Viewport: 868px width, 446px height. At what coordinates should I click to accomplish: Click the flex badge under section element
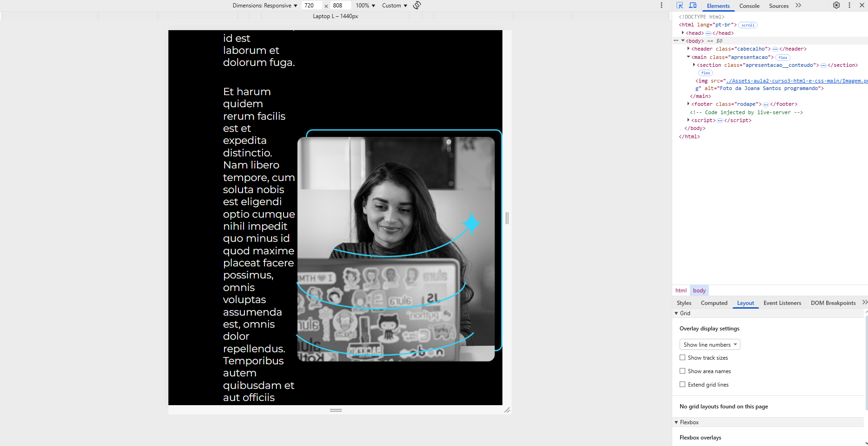pos(706,73)
